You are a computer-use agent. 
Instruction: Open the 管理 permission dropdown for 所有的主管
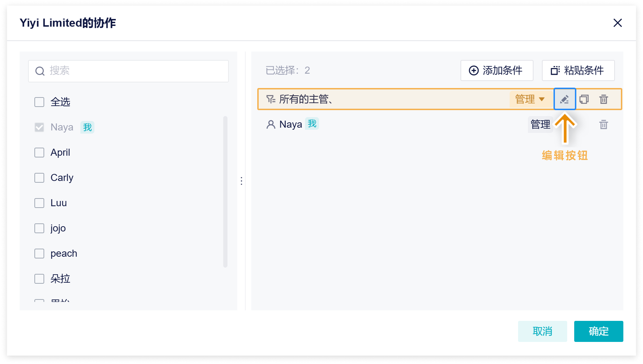(529, 99)
